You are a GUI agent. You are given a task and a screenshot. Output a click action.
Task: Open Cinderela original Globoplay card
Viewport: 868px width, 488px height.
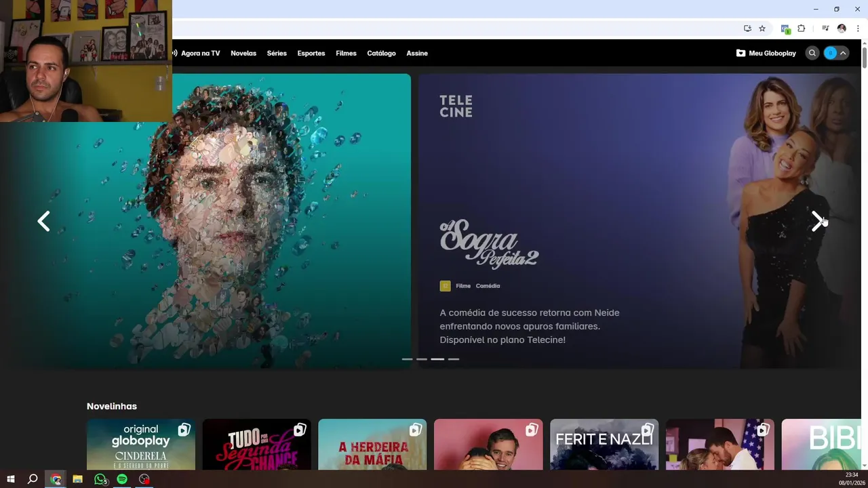tap(141, 445)
